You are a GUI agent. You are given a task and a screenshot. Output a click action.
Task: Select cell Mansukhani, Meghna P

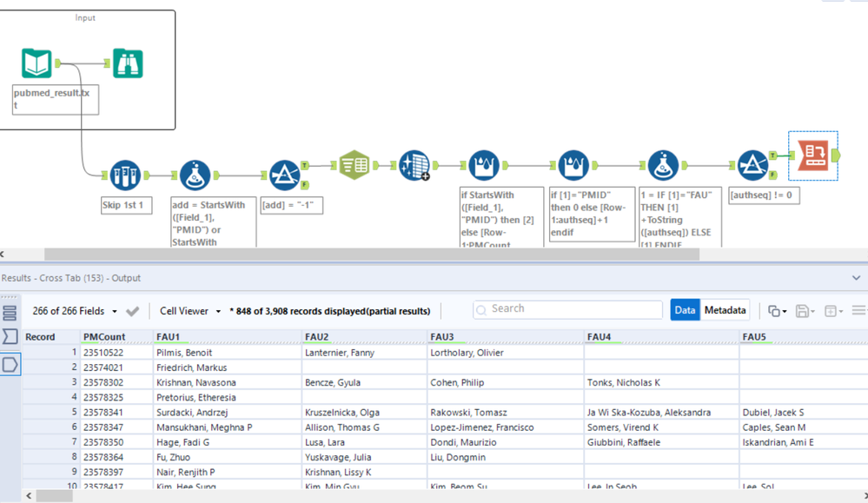pyautogui.click(x=227, y=427)
